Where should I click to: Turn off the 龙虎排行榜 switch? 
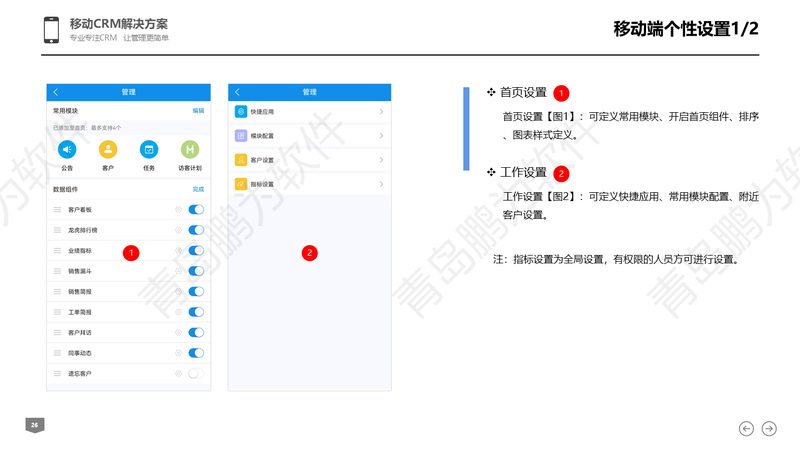tap(196, 230)
